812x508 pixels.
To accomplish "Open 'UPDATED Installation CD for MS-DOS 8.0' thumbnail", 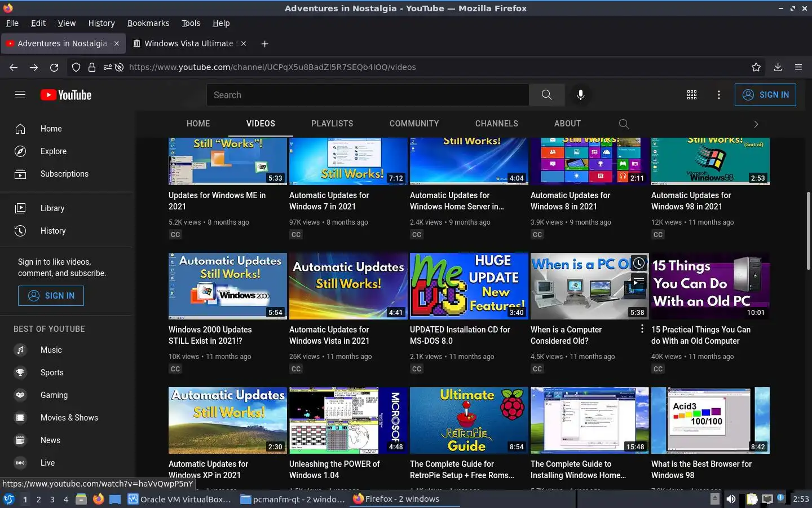I will coord(469,286).
